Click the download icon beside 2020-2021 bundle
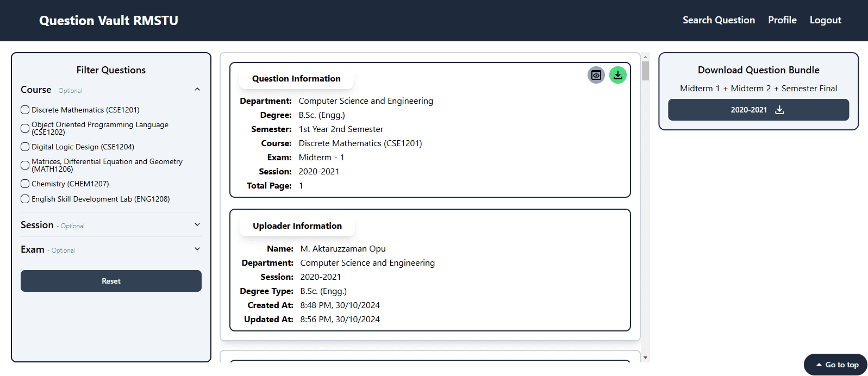Viewport: 868px width, 376px height. tap(779, 110)
